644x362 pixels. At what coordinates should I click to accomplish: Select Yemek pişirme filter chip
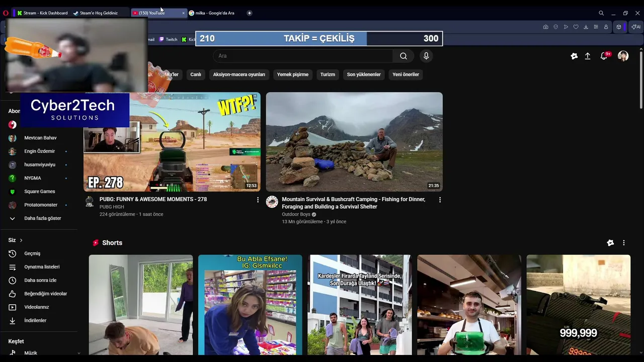point(293,74)
